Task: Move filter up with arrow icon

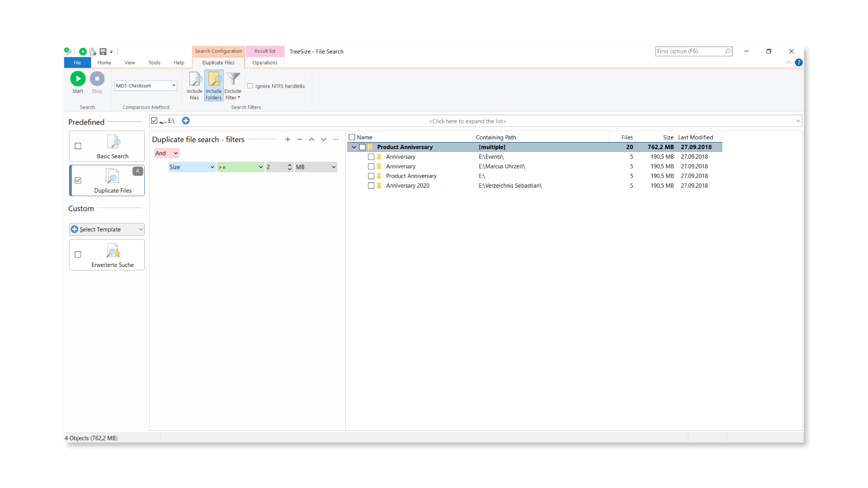Action: (x=311, y=140)
